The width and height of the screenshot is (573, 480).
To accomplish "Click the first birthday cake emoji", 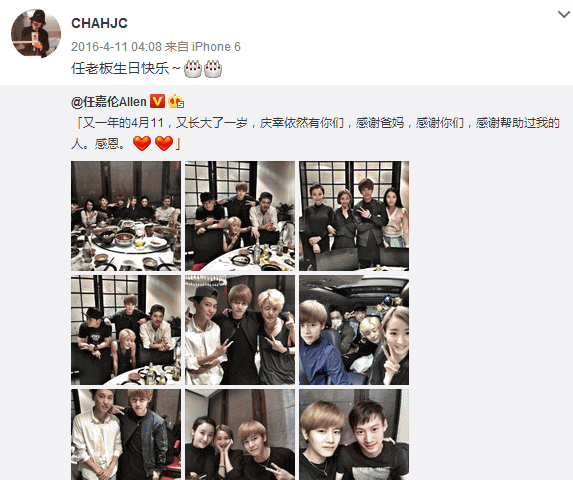I will (193, 68).
